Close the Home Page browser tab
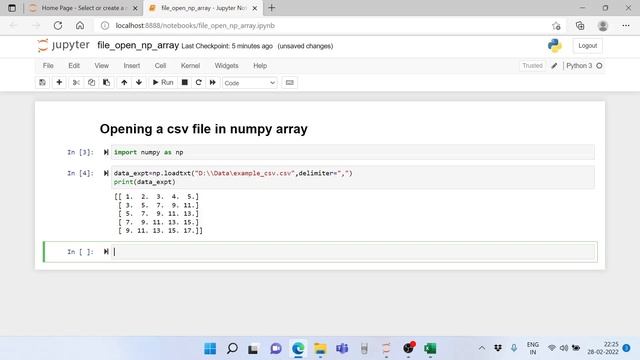 tap(135, 8)
